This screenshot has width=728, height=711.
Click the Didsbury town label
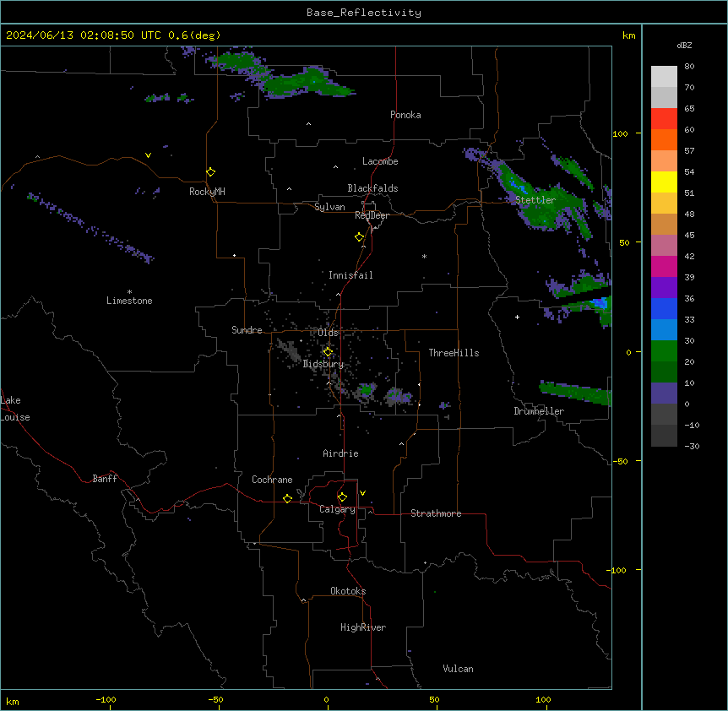(x=323, y=364)
